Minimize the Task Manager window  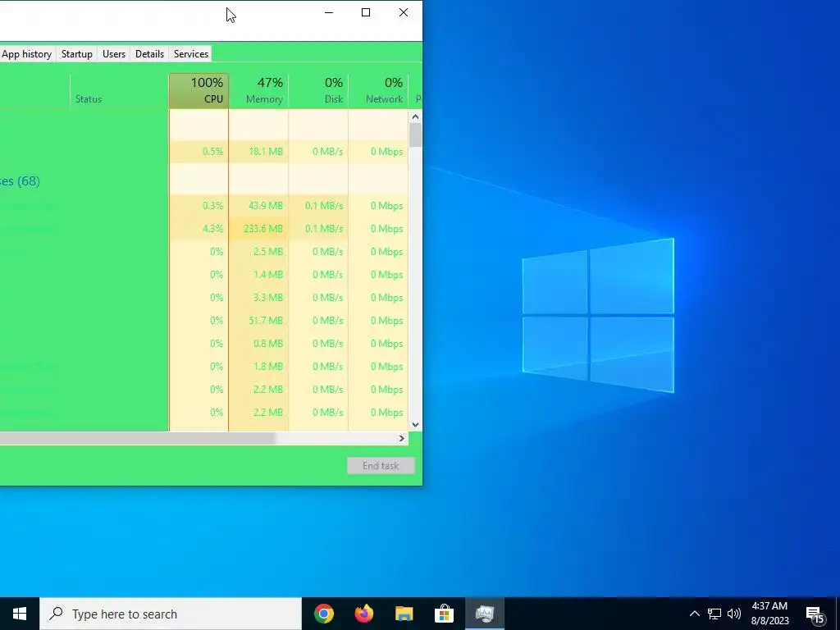[x=329, y=12]
